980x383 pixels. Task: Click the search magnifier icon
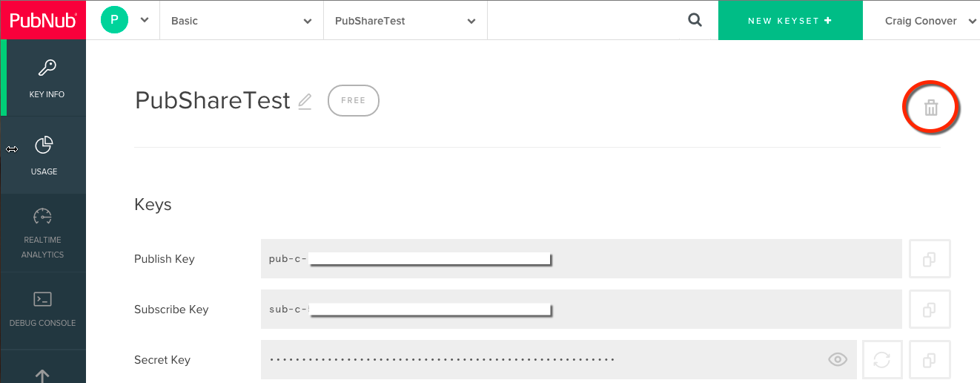click(x=695, y=21)
